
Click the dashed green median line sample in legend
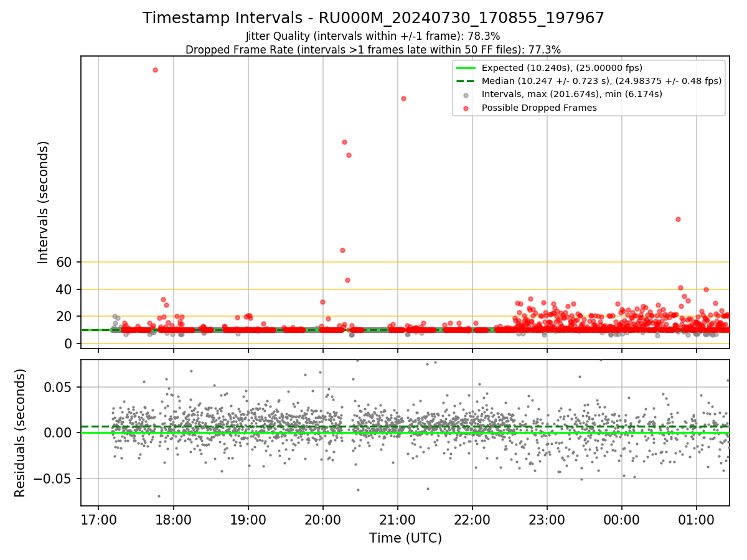tap(466, 81)
